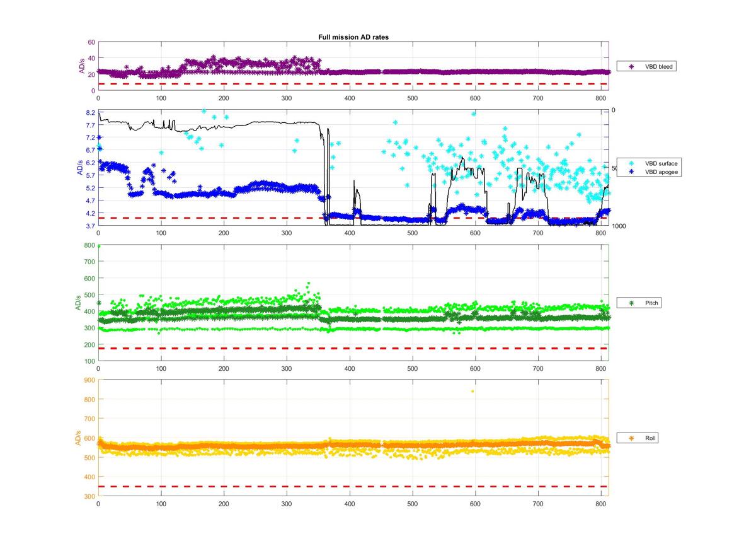Click the 60 tick label on bleed axis

[91, 42]
